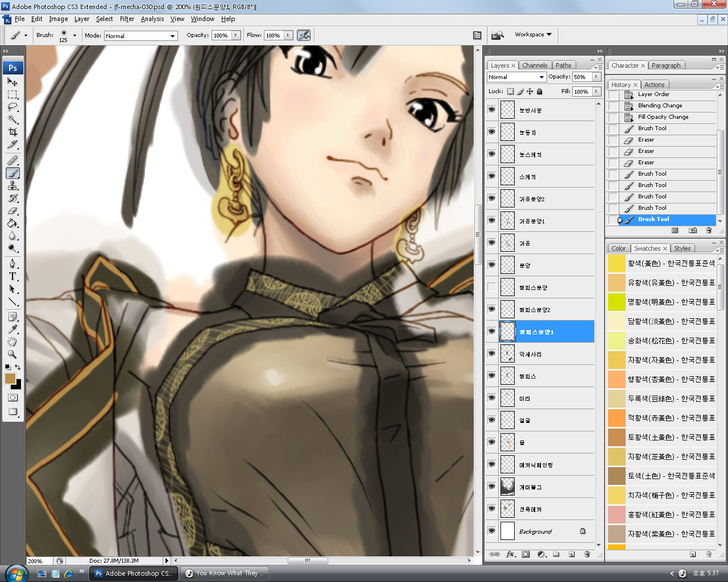Pick the 토색(土色) brown swatch
The image size is (728, 582).
point(617,476)
